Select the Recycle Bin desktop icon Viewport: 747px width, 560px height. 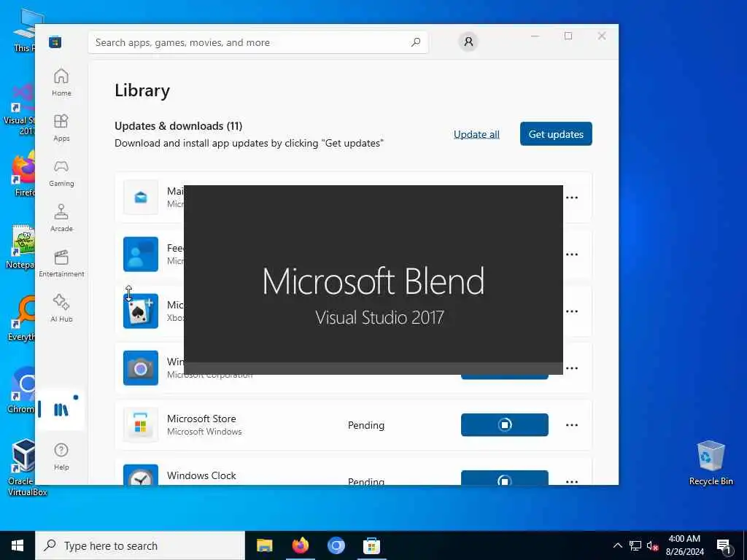tap(711, 462)
